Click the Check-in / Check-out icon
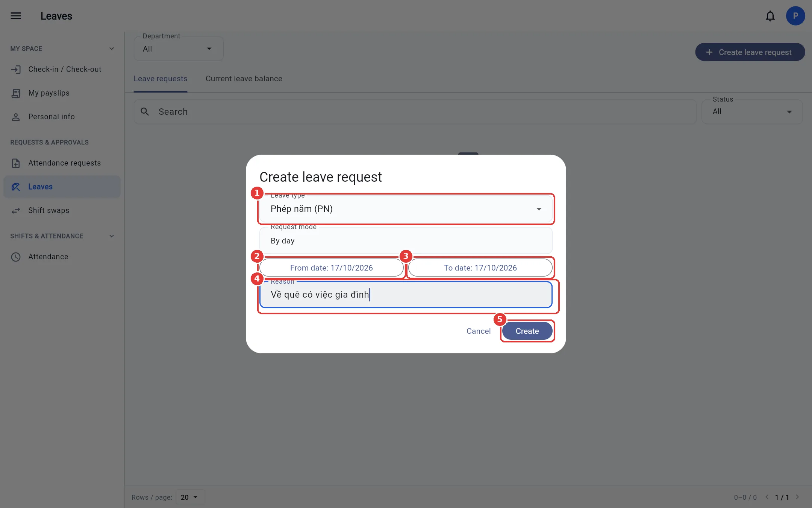812x508 pixels. [16, 70]
